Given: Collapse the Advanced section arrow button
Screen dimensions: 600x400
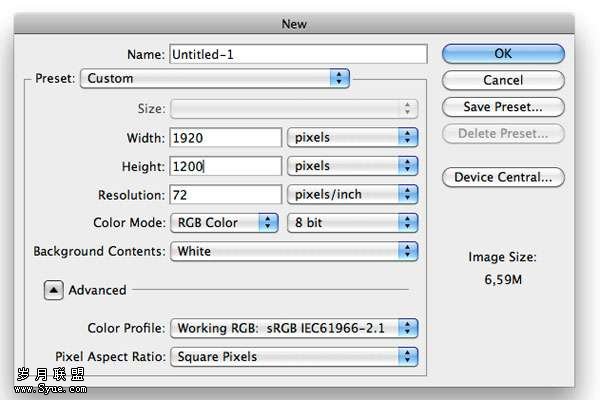Looking at the screenshot, I should (x=54, y=290).
